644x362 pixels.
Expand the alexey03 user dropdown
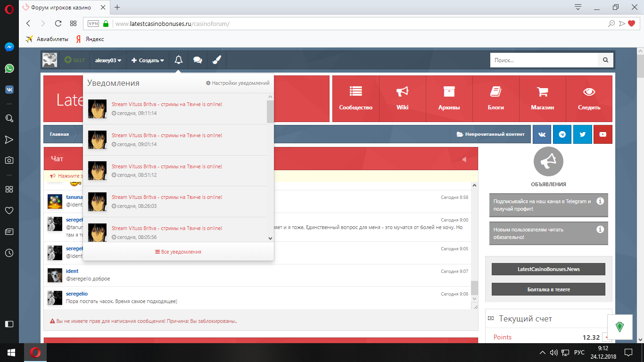click(x=108, y=60)
